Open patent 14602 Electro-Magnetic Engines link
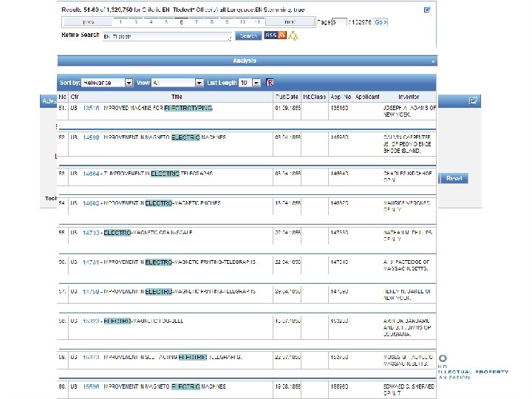The image size is (532, 399). (x=91, y=203)
